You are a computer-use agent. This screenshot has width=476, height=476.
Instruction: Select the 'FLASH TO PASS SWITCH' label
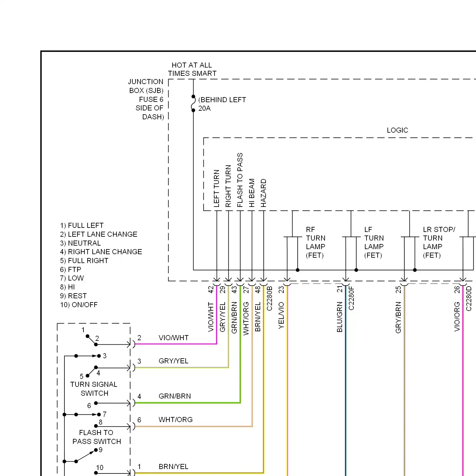click(x=96, y=437)
